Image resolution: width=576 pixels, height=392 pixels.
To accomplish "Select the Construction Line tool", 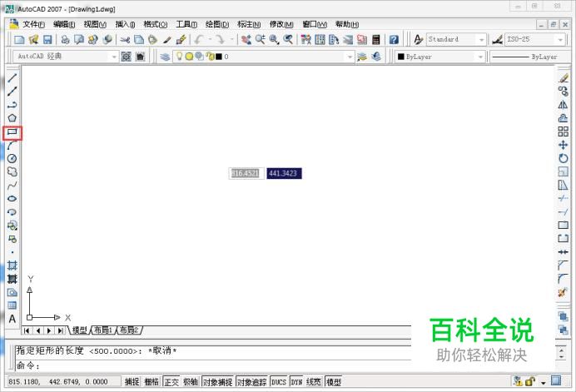I will click(12, 91).
